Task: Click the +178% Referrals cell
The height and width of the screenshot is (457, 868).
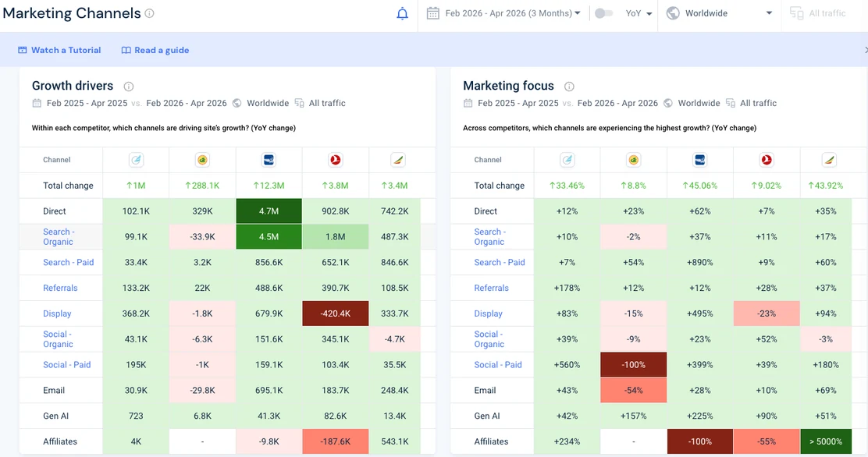Action: pos(567,288)
